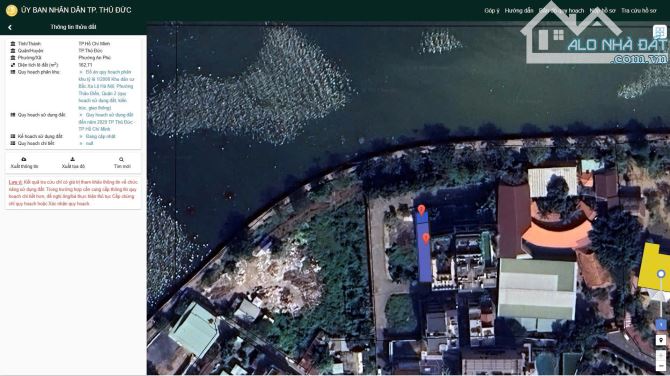Click the ỦY BAN NHÂN DÂN TP. THỦ ĐỨC title
The height and width of the screenshot is (376, 670).
(76, 10)
